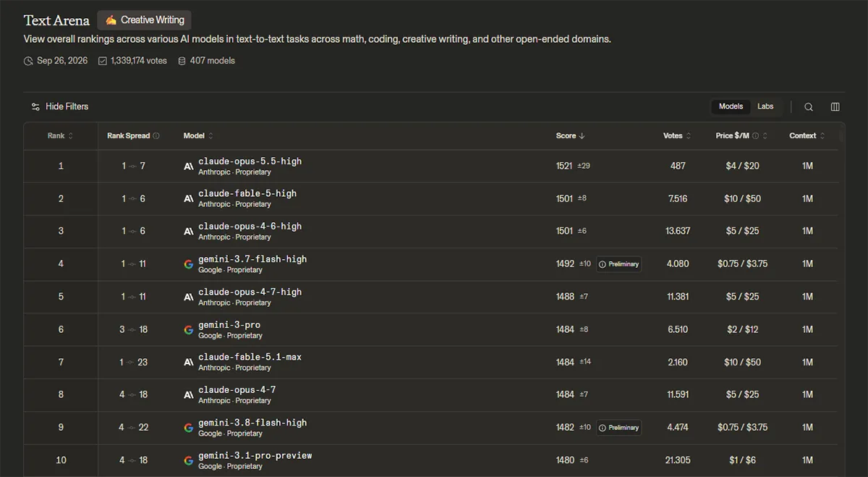Screen dimensions: 868x477
Task: Select votes value 21,305
Action: click(678, 460)
